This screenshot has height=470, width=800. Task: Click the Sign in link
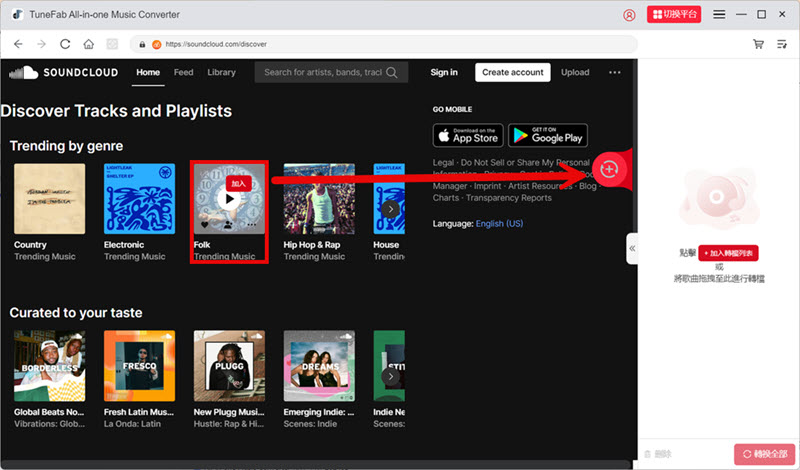444,72
